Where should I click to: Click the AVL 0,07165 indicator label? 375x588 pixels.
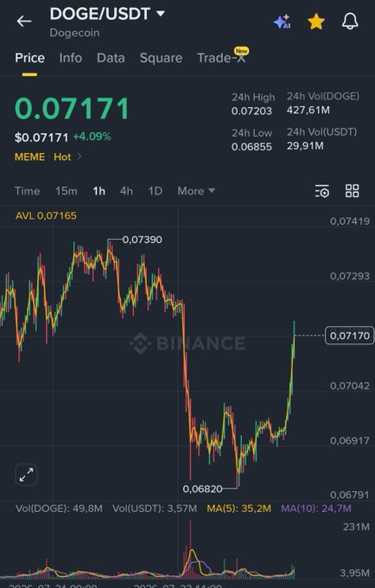pos(46,215)
